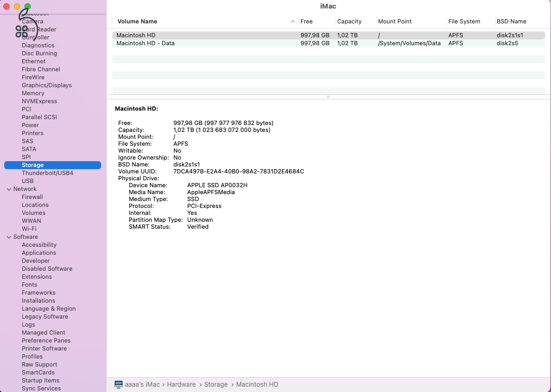Select USB in the sidebar
The image size is (551, 392).
[x=28, y=181]
